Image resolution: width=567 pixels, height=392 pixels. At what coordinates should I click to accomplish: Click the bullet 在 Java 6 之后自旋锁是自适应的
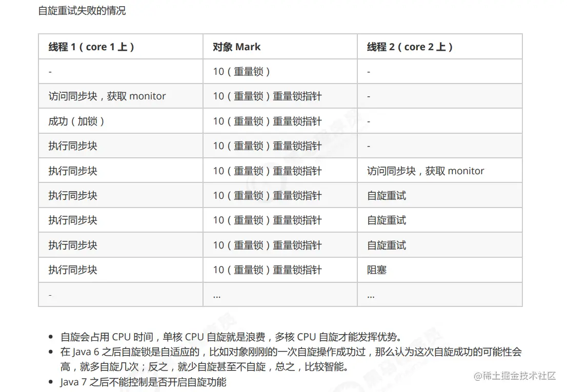(x=291, y=359)
